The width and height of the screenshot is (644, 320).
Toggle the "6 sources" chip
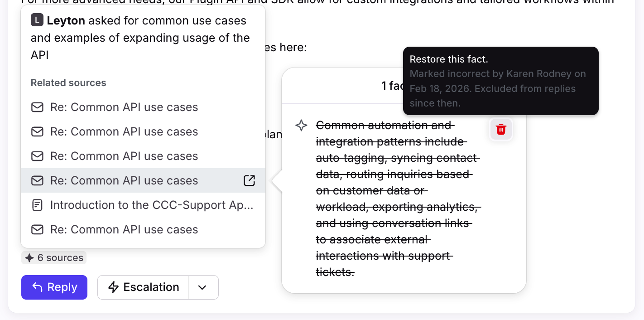(x=54, y=258)
